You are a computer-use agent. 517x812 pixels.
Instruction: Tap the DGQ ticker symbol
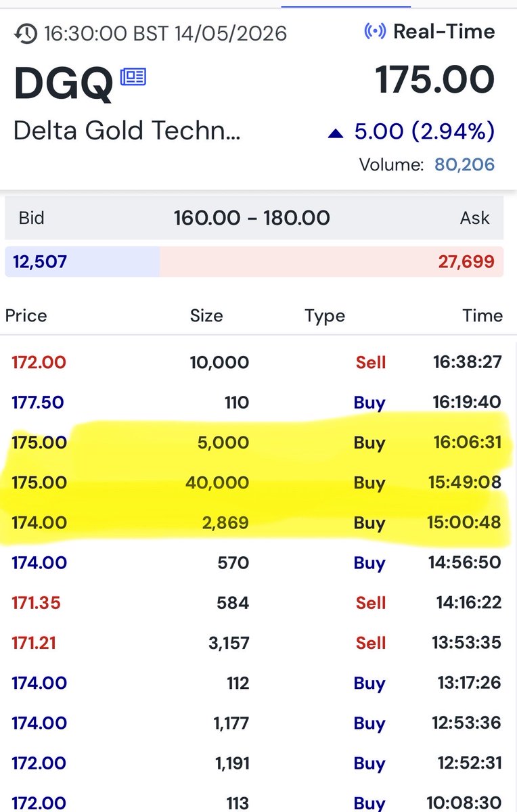63,85
